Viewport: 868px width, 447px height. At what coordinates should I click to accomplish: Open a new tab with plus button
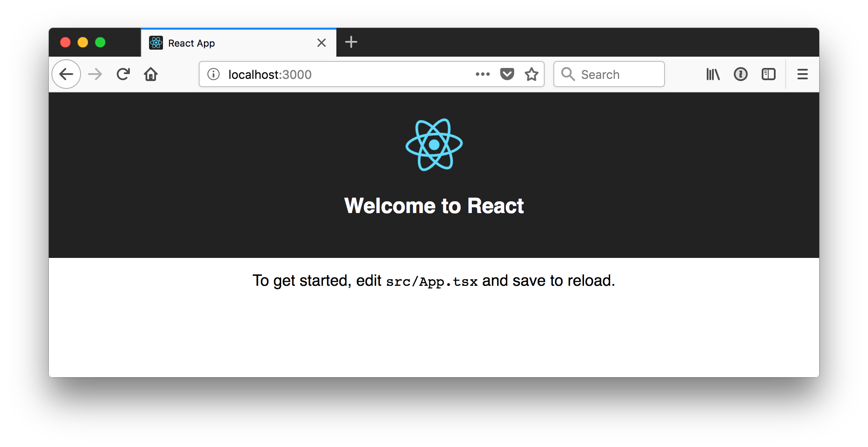click(351, 42)
